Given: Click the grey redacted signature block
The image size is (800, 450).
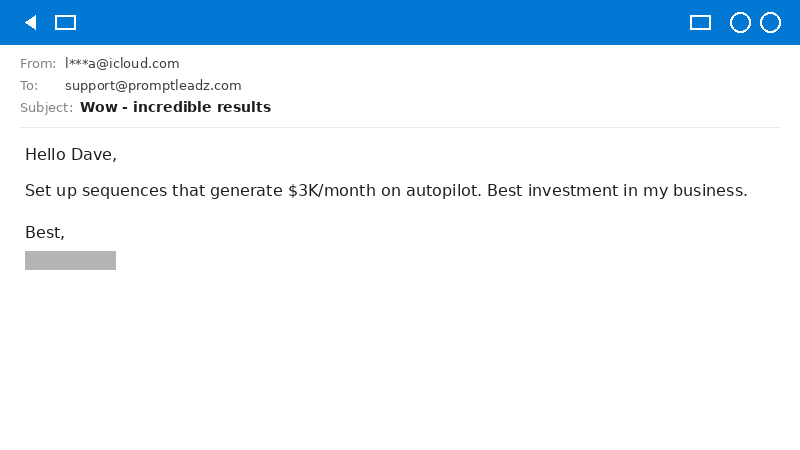Looking at the screenshot, I should 70,260.
